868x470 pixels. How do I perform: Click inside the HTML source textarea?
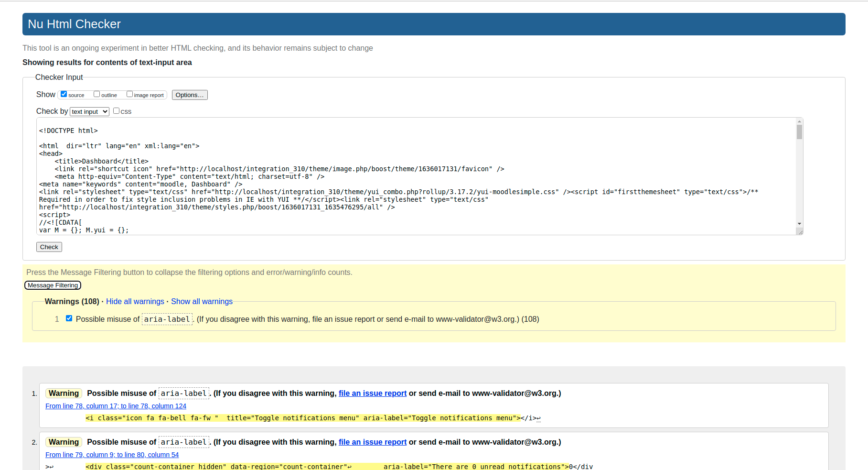(x=416, y=176)
